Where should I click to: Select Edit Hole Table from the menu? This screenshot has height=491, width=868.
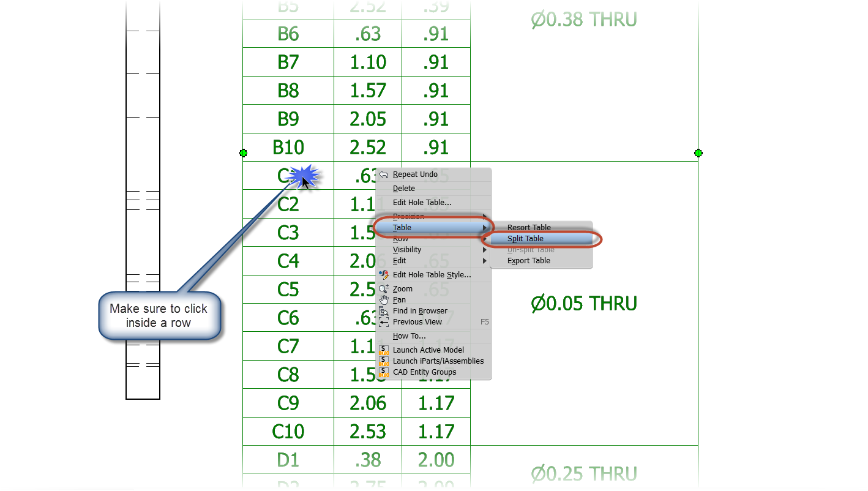click(x=424, y=202)
